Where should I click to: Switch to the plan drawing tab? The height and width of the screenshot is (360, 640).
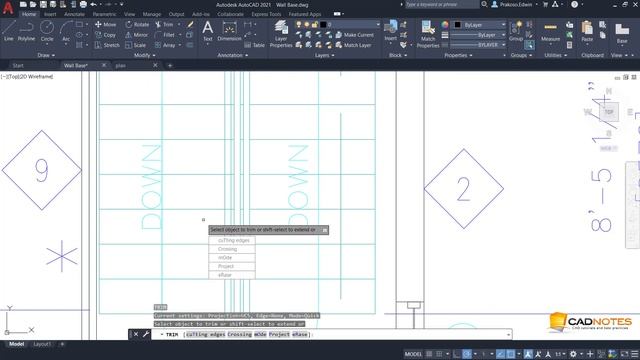120,65
